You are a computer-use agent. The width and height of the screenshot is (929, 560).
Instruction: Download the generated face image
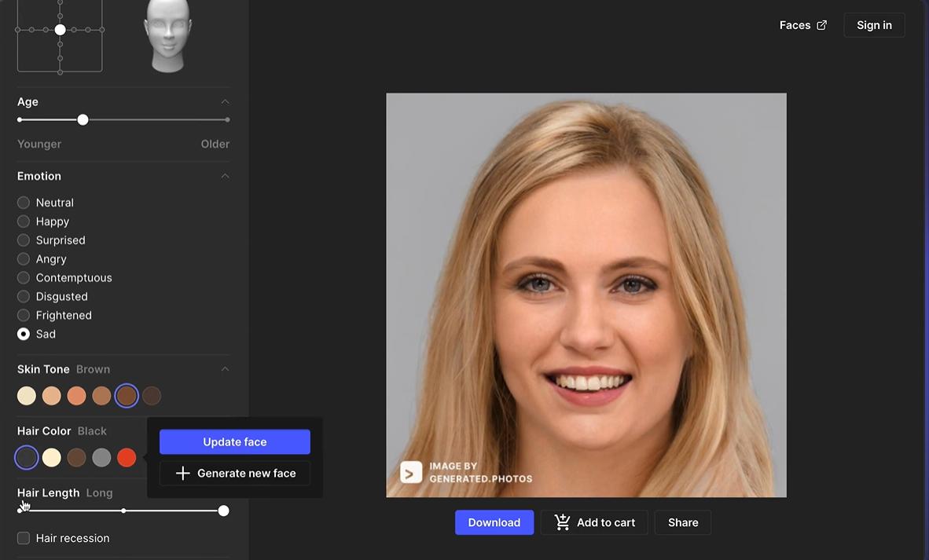(x=494, y=522)
